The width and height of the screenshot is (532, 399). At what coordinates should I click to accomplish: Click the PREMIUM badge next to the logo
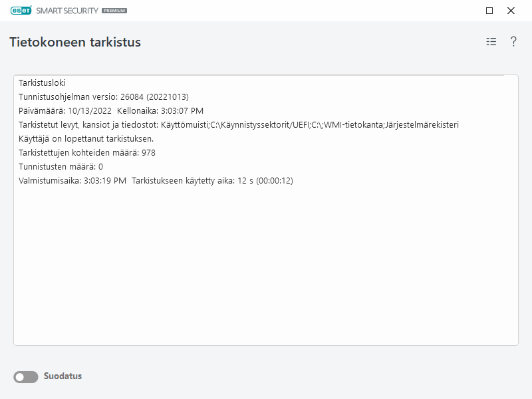click(115, 11)
